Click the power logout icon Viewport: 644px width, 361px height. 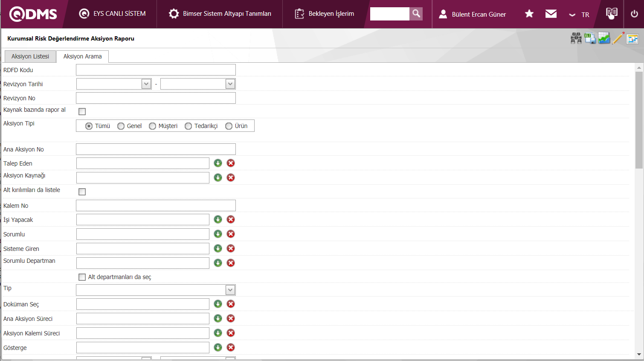pyautogui.click(x=634, y=14)
